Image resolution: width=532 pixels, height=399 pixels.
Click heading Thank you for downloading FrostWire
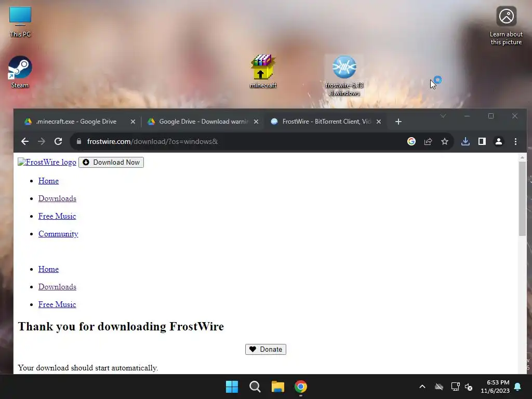[121, 326]
